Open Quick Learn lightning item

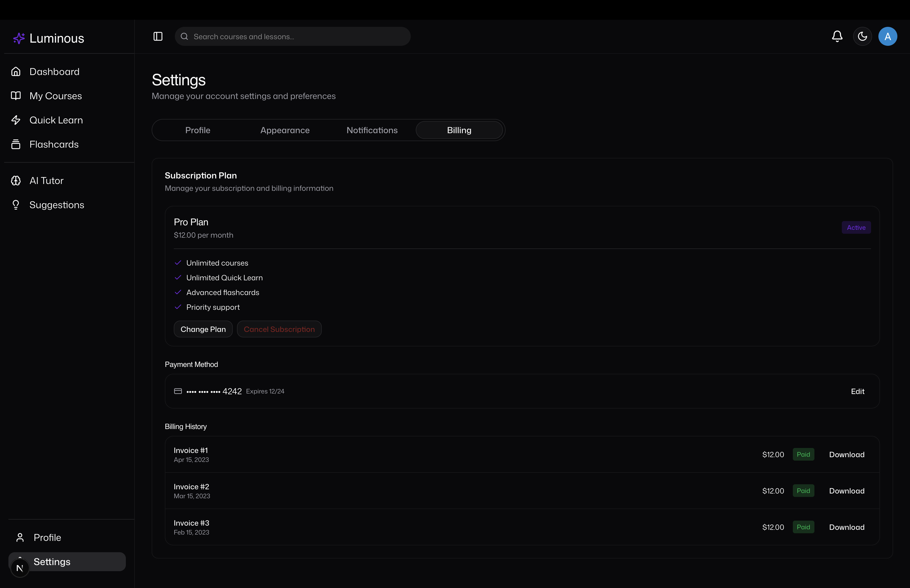(56, 120)
